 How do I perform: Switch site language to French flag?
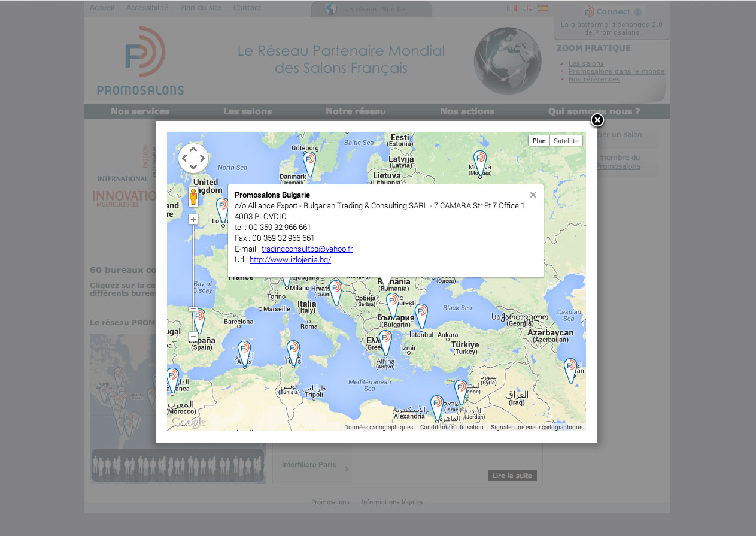click(512, 8)
